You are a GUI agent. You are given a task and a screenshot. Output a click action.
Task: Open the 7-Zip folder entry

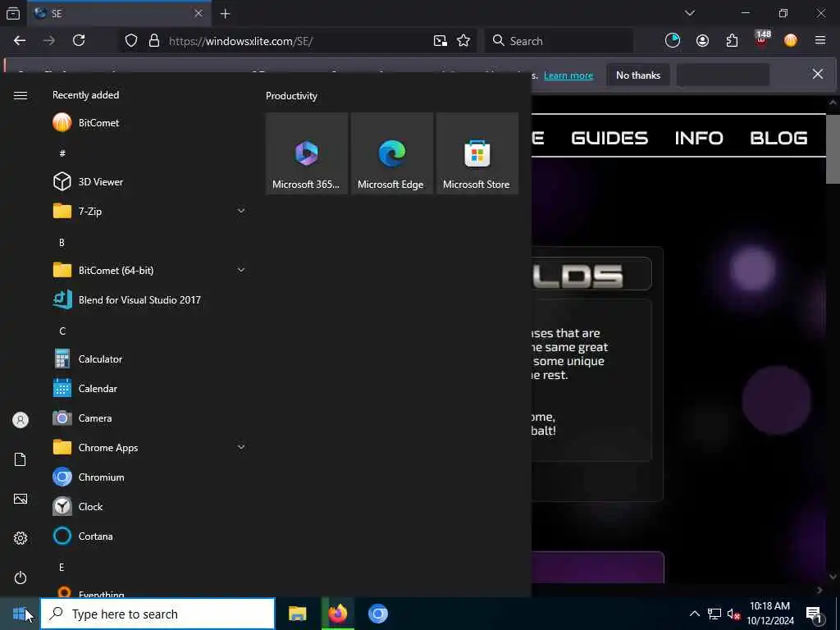click(x=149, y=211)
